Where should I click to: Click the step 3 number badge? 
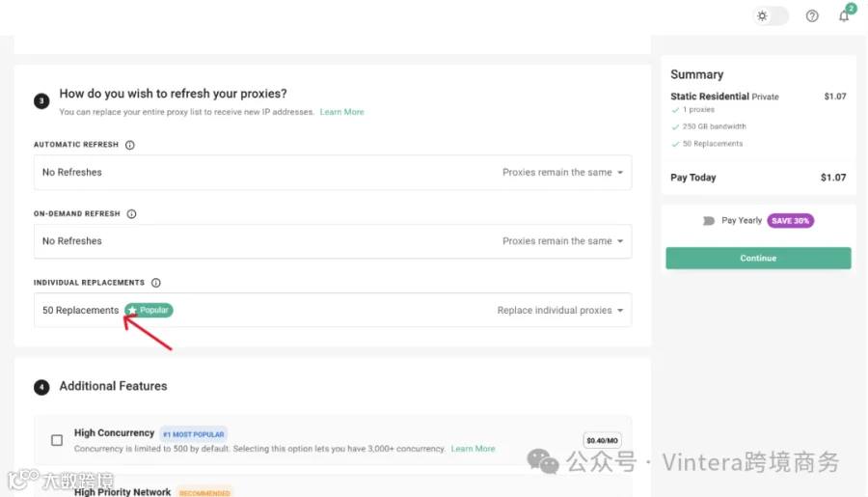click(41, 100)
